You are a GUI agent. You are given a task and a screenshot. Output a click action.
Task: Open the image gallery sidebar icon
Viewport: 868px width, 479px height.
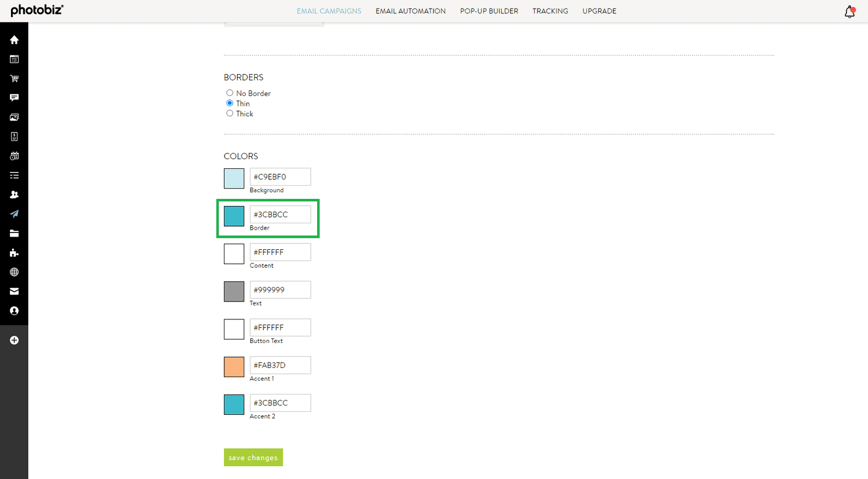(14, 117)
